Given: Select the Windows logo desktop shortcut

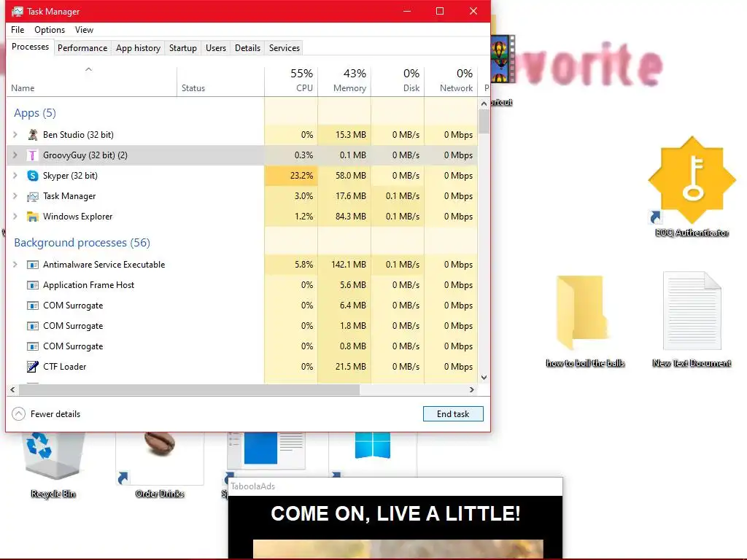Looking at the screenshot, I should click(373, 454).
